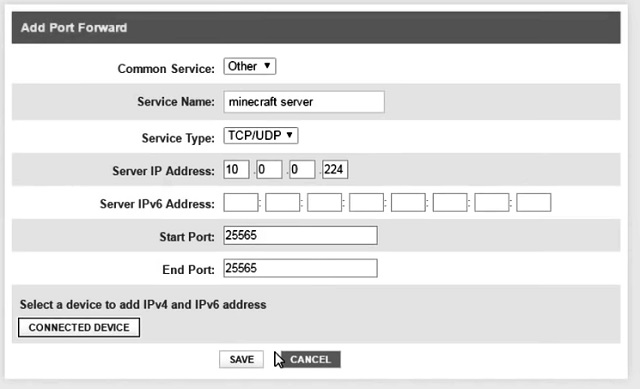Cancel adding the port forward

point(310,359)
